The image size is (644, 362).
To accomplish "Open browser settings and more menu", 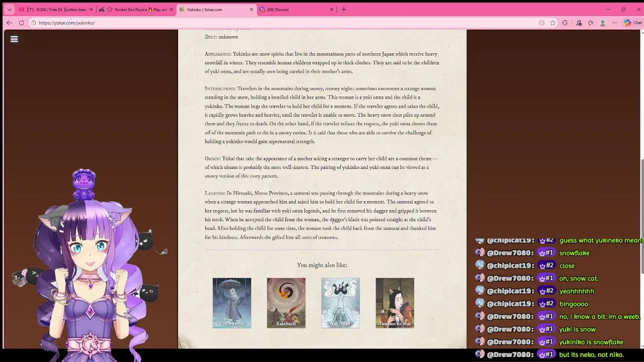I will pyautogui.click(x=615, y=23).
